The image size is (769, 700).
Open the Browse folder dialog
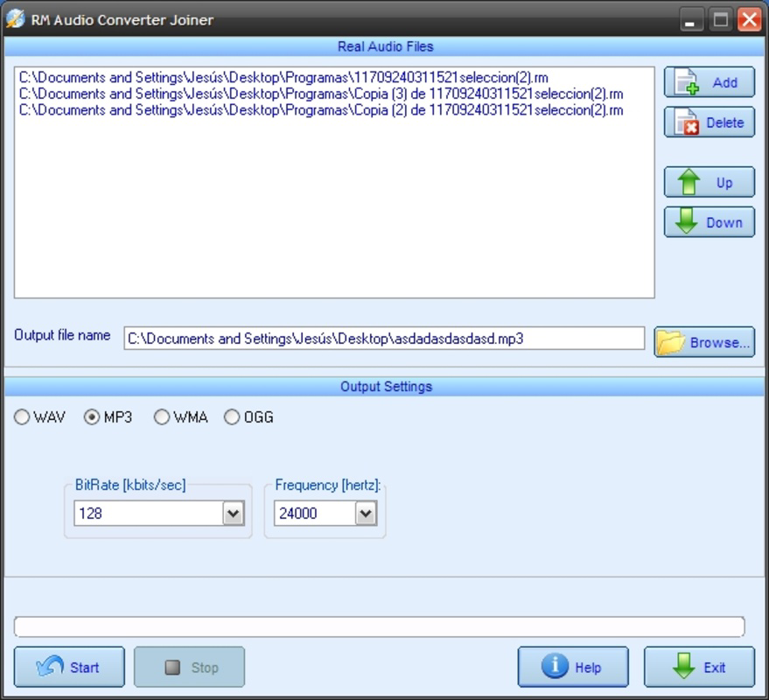tap(704, 342)
